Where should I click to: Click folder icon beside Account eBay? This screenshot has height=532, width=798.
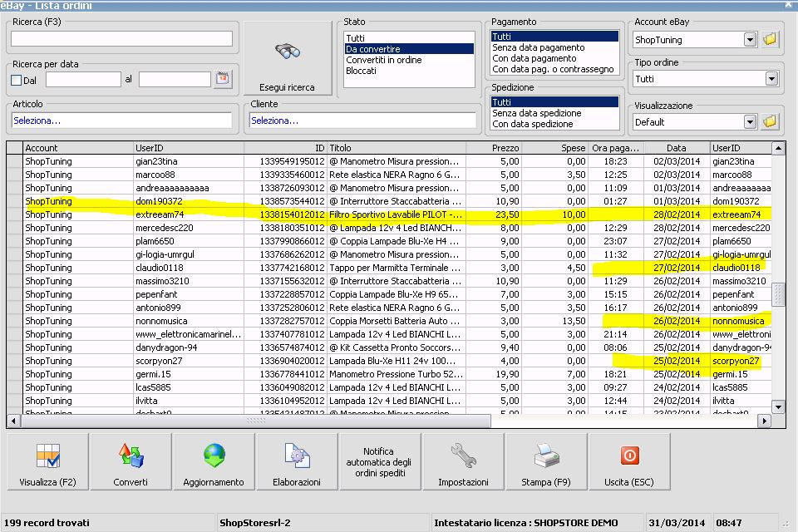pos(770,39)
